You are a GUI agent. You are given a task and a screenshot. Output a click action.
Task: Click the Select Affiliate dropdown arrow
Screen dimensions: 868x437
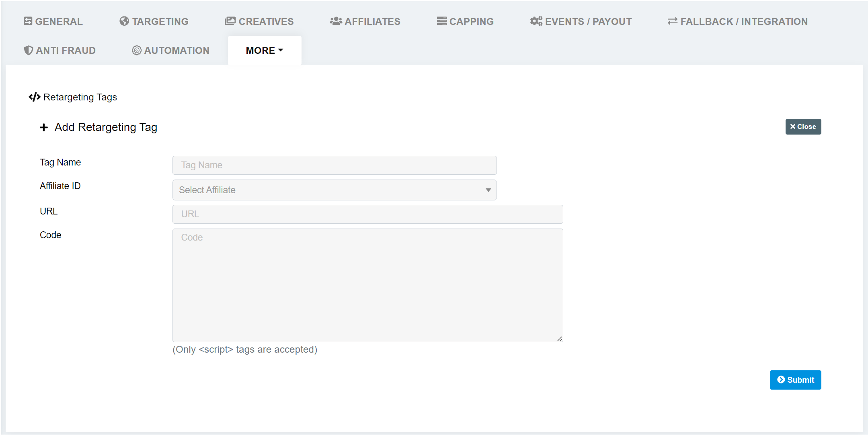pos(488,190)
